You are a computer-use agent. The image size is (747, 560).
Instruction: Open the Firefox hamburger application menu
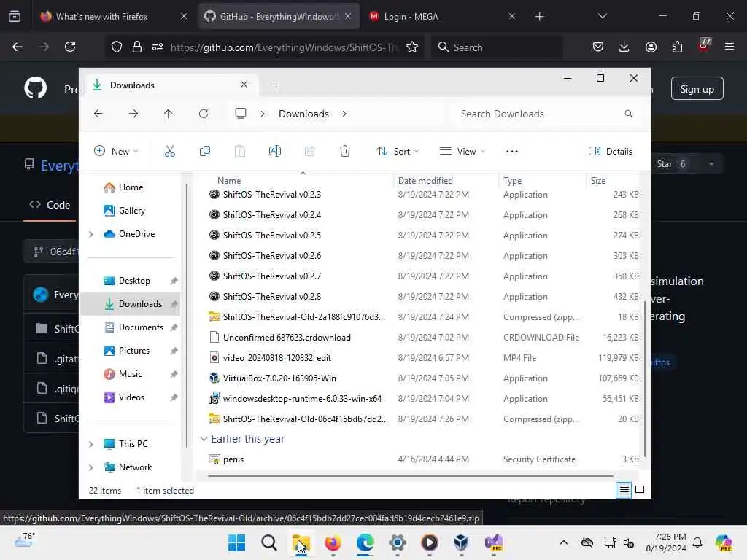coord(729,47)
